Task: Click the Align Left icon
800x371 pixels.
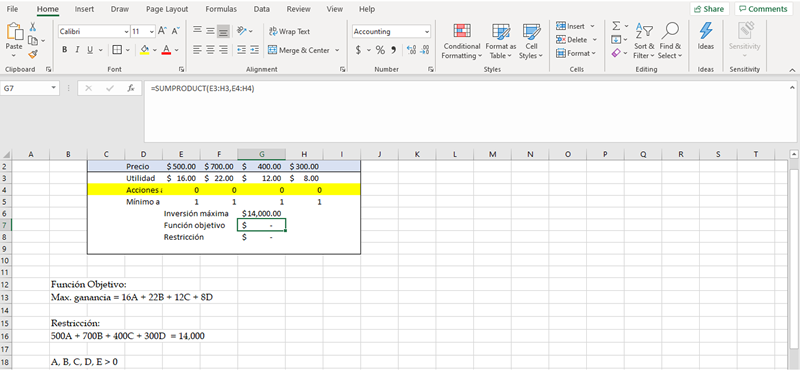Action: pos(197,50)
